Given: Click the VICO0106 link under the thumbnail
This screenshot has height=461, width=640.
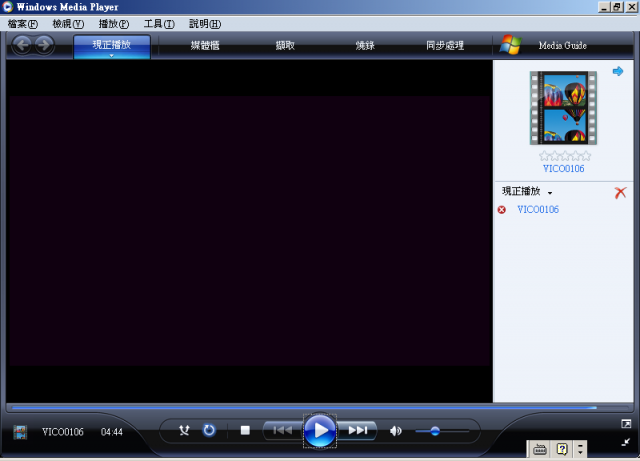Looking at the screenshot, I should point(564,169).
